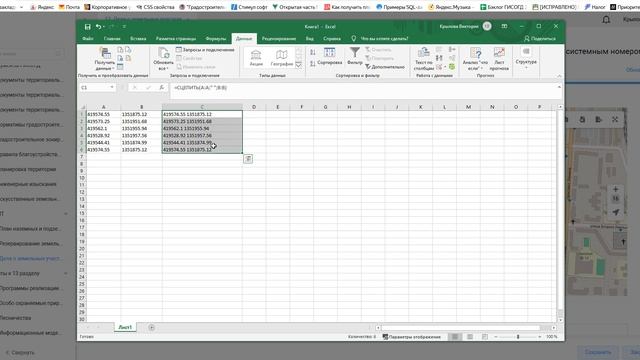The width and height of the screenshot is (640, 360).
Task: Select the Акции data type
Action: point(256,58)
